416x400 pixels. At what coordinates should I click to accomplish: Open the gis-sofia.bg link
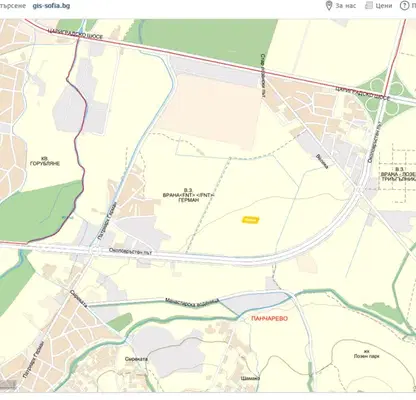[51, 6]
